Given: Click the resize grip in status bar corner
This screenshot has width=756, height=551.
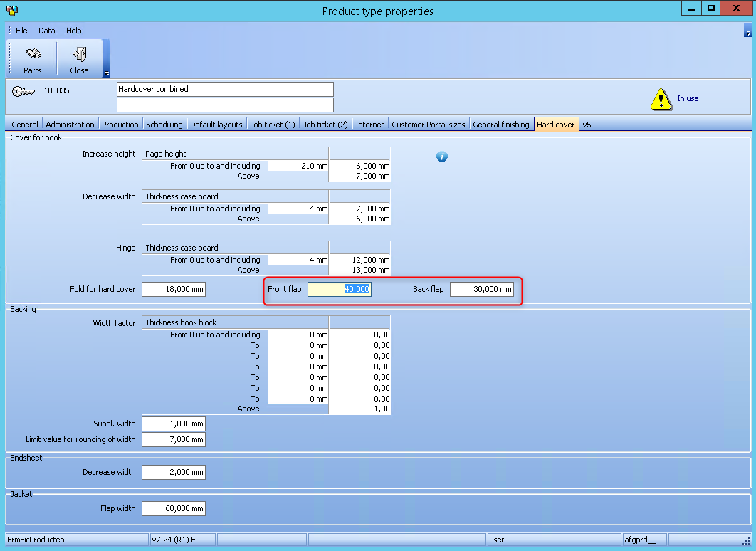Looking at the screenshot, I should pyautogui.click(x=746, y=541).
